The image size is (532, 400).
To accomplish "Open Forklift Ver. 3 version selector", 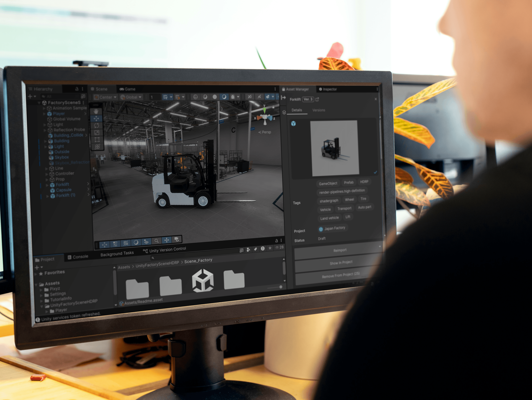I will pos(308,99).
